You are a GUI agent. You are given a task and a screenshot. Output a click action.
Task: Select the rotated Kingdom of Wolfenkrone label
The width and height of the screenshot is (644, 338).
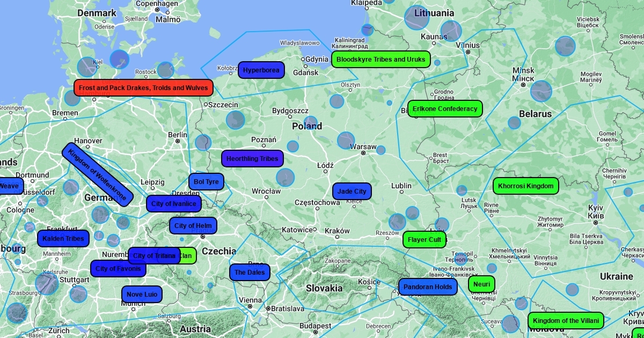coord(97,174)
